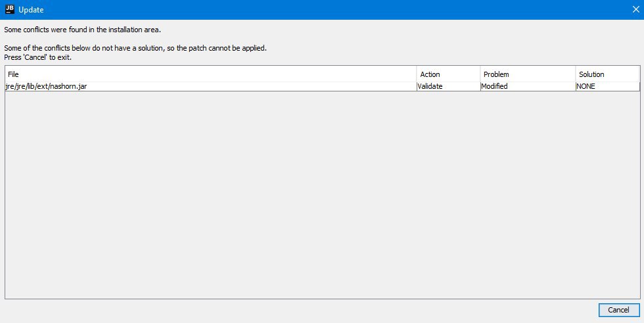Sort by the Action column header
The height and width of the screenshot is (323, 644).
448,74
